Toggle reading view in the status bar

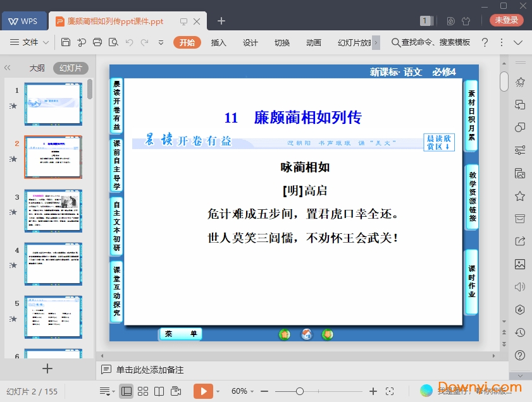(x=159, y=391)
